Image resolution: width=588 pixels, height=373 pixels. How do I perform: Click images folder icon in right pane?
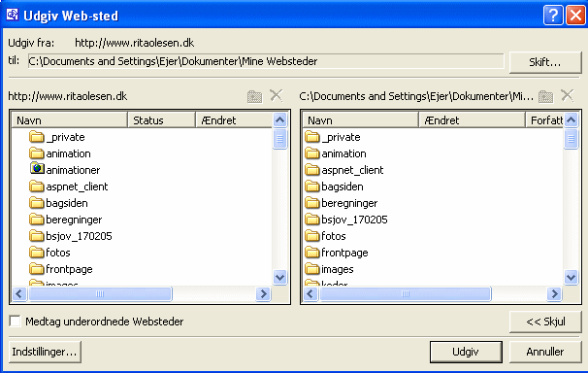click(312, 269)
